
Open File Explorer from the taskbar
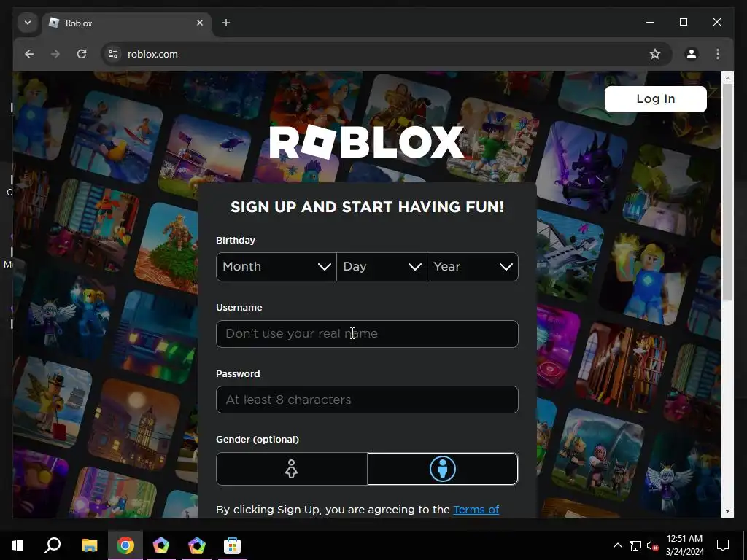pos(89,545)
